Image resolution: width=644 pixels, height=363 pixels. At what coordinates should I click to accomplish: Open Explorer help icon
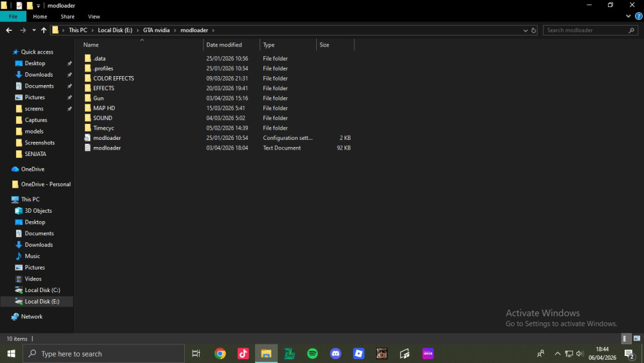pos(639,17)
